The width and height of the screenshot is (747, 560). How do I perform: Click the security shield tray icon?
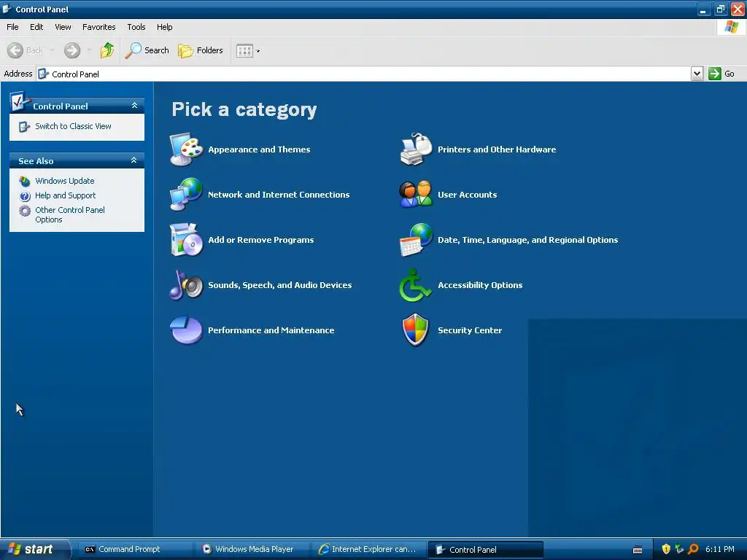pos(666,549)
